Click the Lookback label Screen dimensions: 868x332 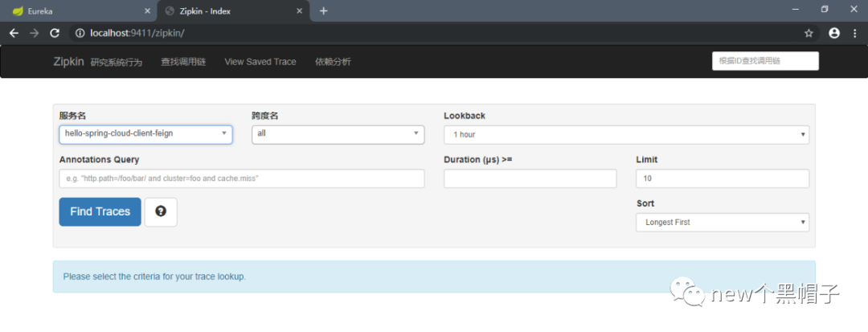[465, 116]
